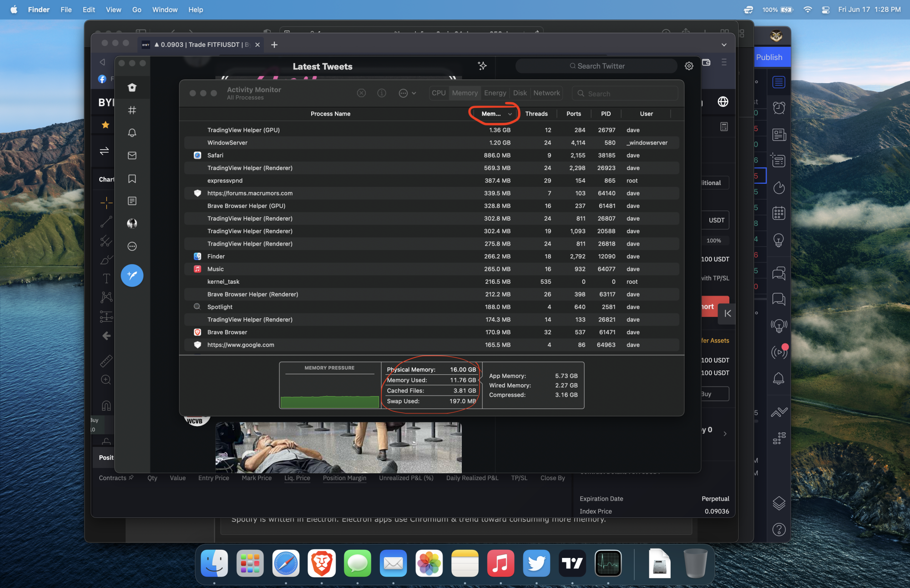The image size is (910, 588).
Task: Open Twitter notifications bell icon
Action: tap(132, 133)
